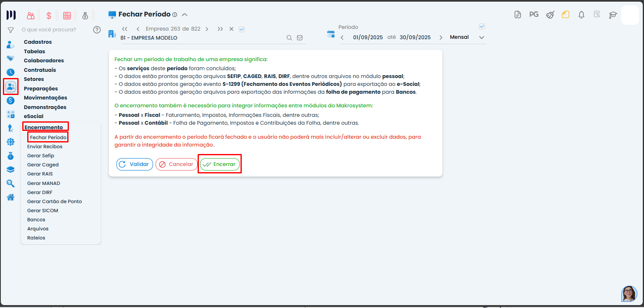This screenshot has width=644, height=308.
Task: Jump to the first company
Action: click(x=125, y=29)
